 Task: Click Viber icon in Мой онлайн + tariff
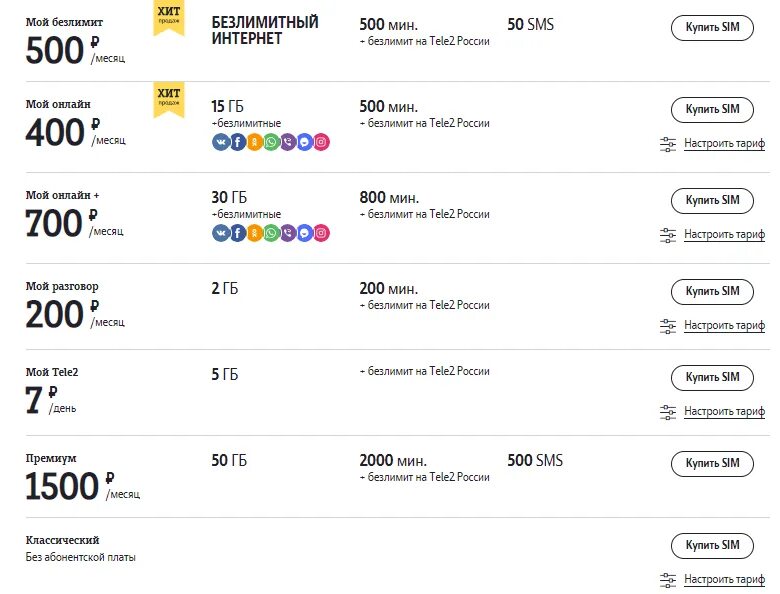[x=288, y=233]
